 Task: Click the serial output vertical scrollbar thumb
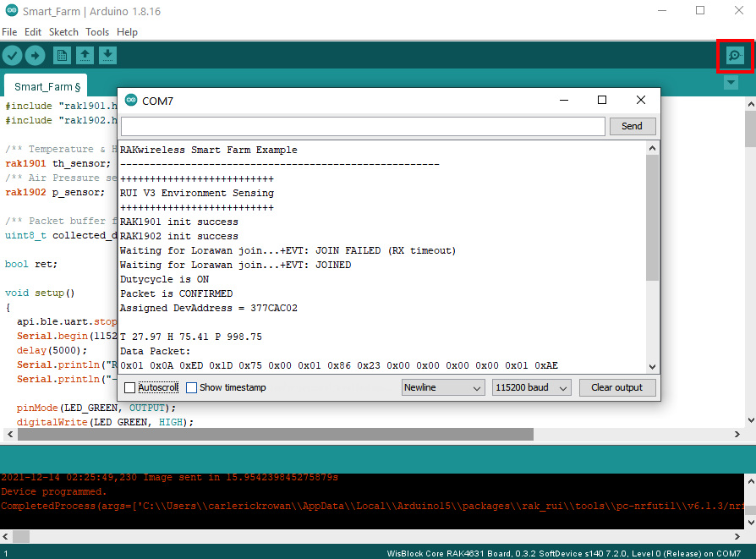[x=652, y=217]
